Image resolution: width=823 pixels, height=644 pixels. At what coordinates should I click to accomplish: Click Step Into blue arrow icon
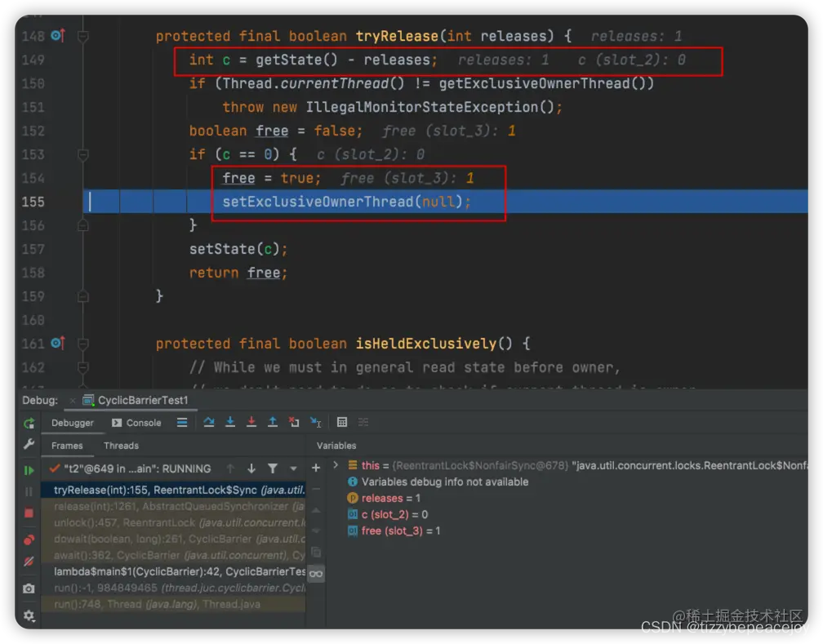pyautogui.click(x=230, y=422)
